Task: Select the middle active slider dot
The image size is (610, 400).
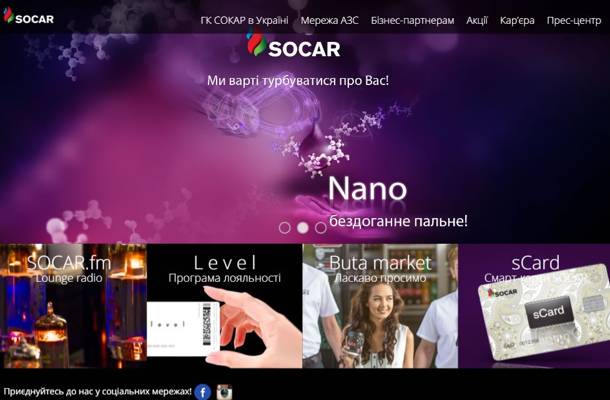Action: point(303,228)
